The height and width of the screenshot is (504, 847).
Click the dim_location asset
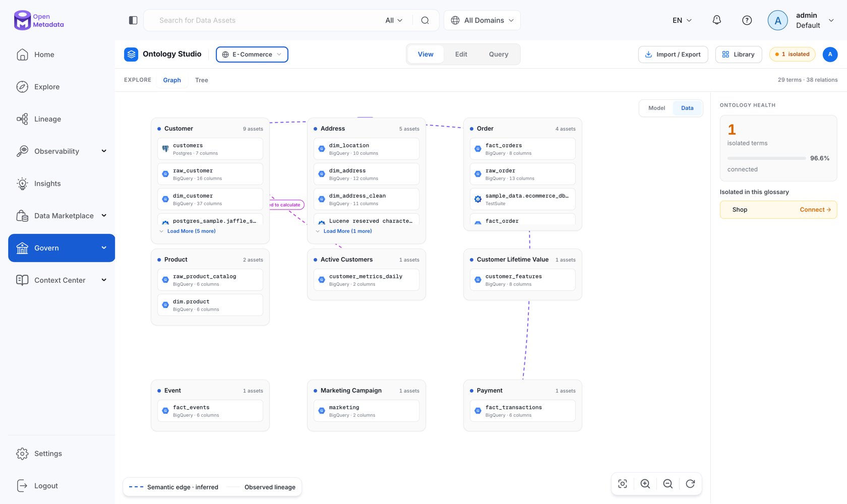point(366,149)
